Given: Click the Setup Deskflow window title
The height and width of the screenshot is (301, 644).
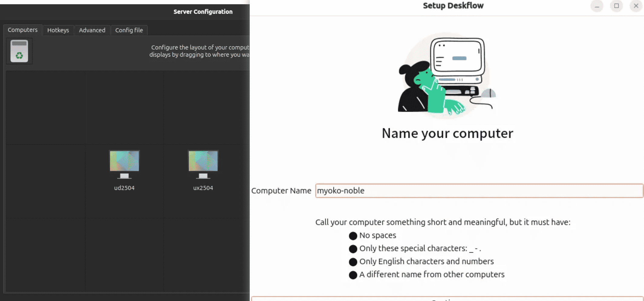Looking at the screenshot, I should (453, 5).
